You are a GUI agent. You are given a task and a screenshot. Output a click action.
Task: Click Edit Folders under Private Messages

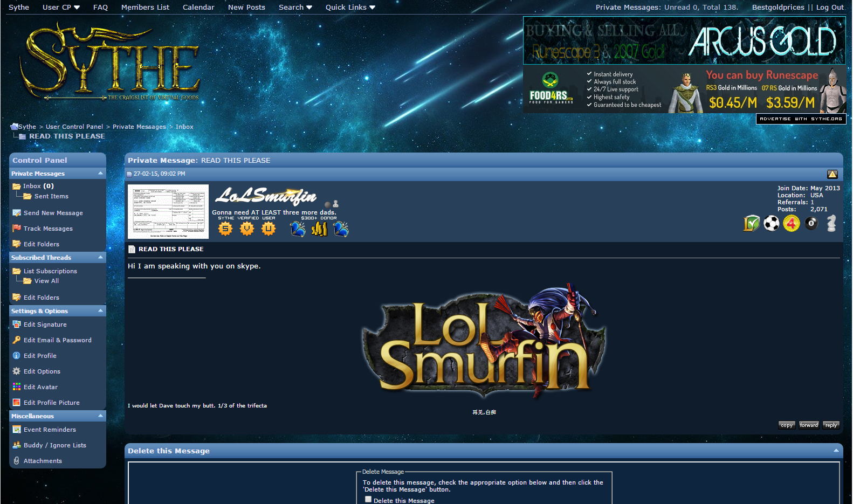pyautogui.click(x=41, y=244)
